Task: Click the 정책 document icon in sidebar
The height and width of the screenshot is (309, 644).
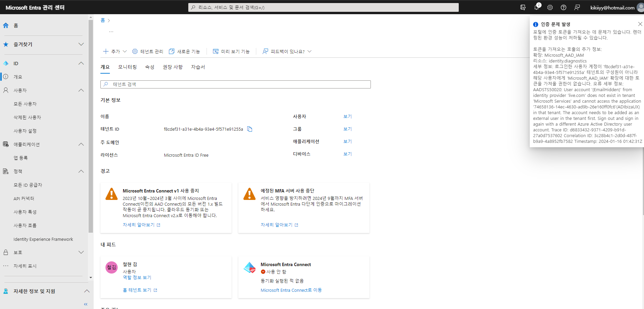Action: click(6, 171)
